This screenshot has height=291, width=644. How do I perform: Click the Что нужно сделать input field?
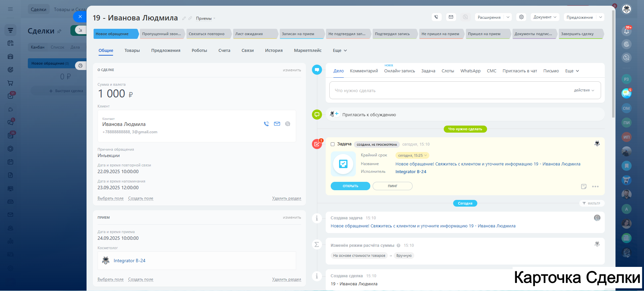pos(449,90)
